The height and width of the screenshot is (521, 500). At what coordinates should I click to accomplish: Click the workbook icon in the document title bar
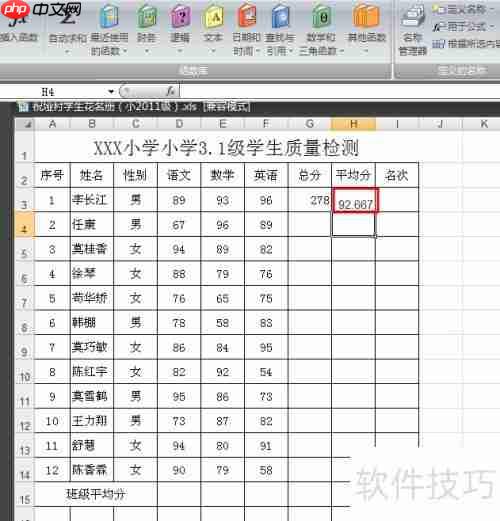point(23,107)
